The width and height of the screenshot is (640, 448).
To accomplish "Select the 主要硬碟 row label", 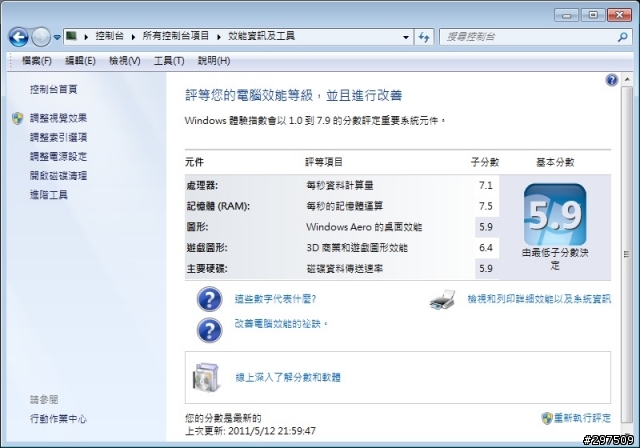I will coord(207,269).
